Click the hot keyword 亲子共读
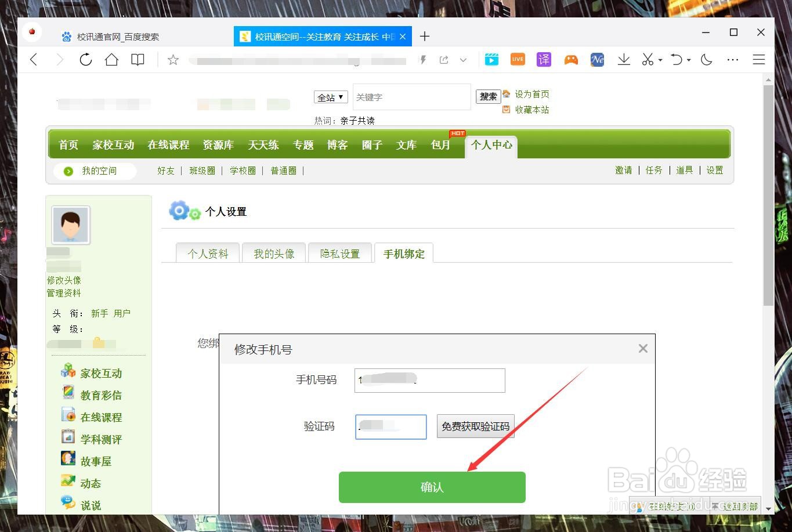 coord(357,121)
